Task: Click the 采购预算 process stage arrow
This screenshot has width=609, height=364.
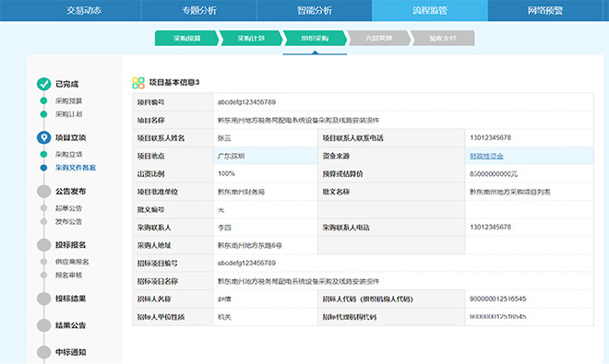Action: pyautogui.click(x=186, y=38)
